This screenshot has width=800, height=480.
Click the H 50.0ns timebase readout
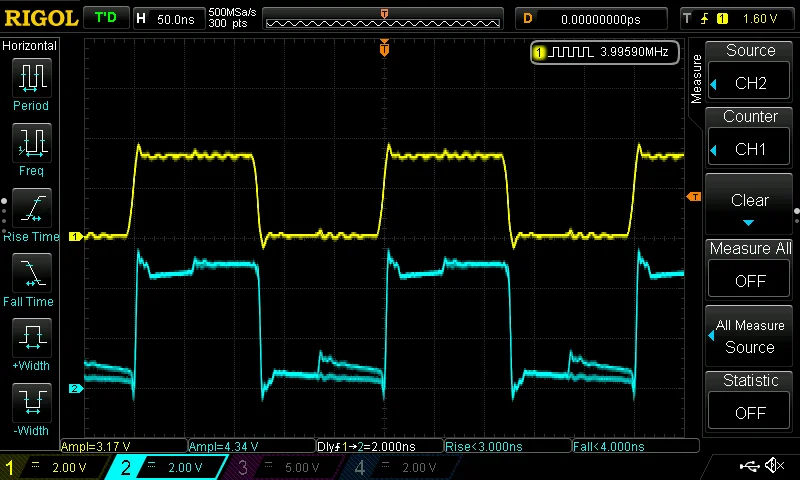(x=169, y=19)
